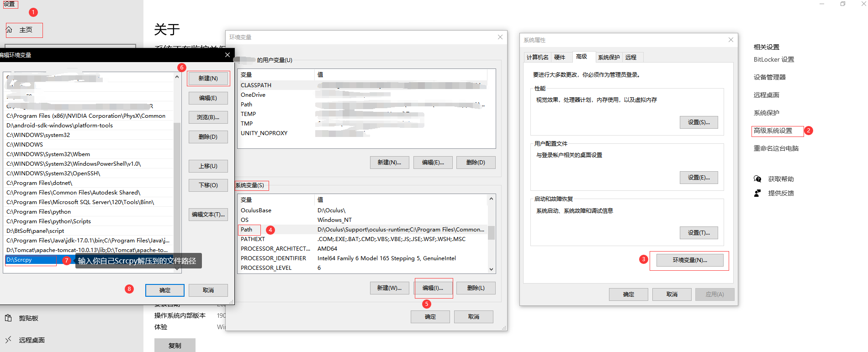This screenshot has height=352, width=868.
Task: Click 编辑(I)... under system variables
Action: [433, 288]
